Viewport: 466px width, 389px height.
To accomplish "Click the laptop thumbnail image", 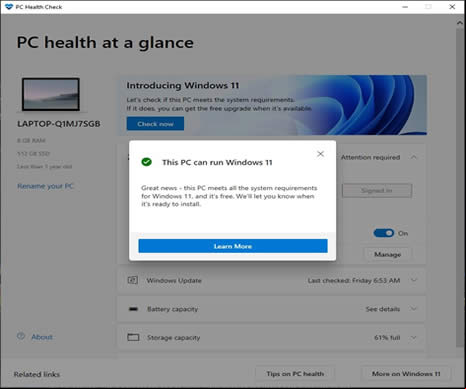I will (x=51, y=94).
